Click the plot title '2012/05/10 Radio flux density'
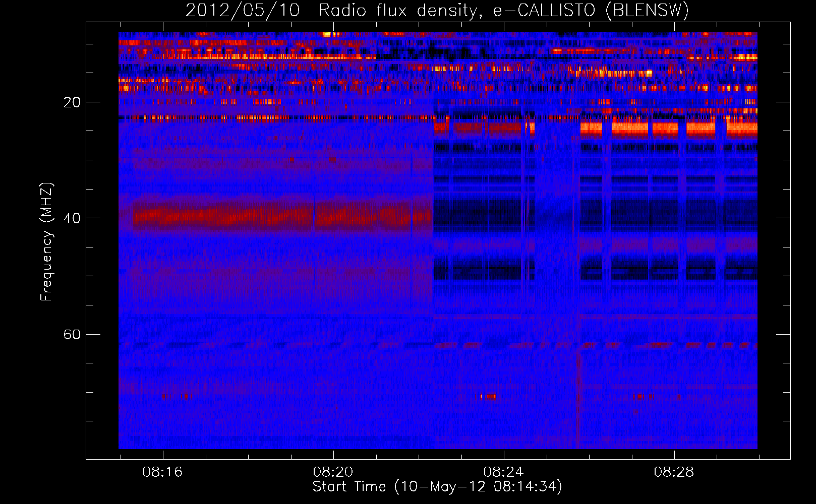The image size is (816, 504). pyautogui.click(x=437, y=11)
